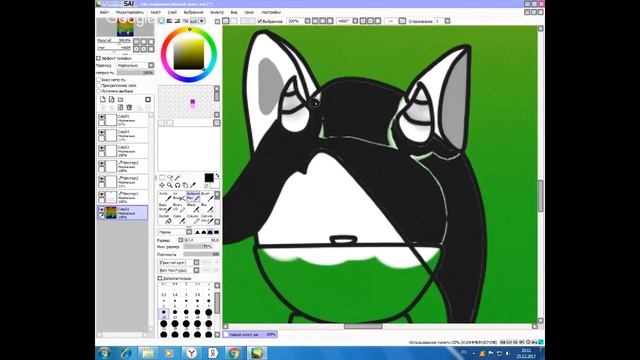
Task: Hide the Слой3 layer
Action: [x=101, y=148]
